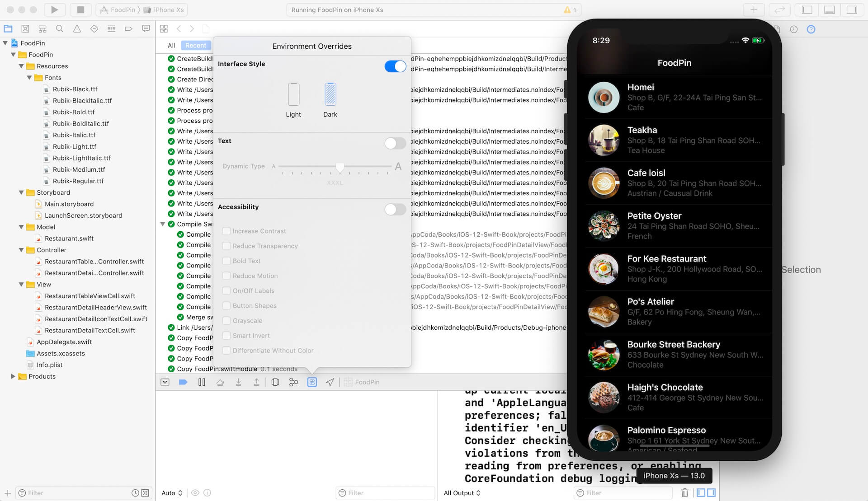868x501 pixels.
Task: Open the Find navigator in Xcode
Action: [60, 28]
